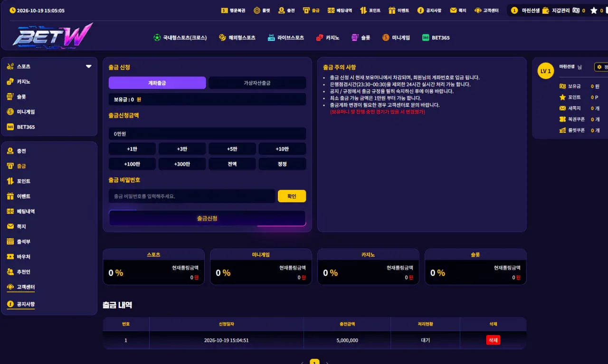Viewport: 608px width, 364px height.
Task: Open 미니게임 in the main navigation bar
Action: [x=396, y=37]
